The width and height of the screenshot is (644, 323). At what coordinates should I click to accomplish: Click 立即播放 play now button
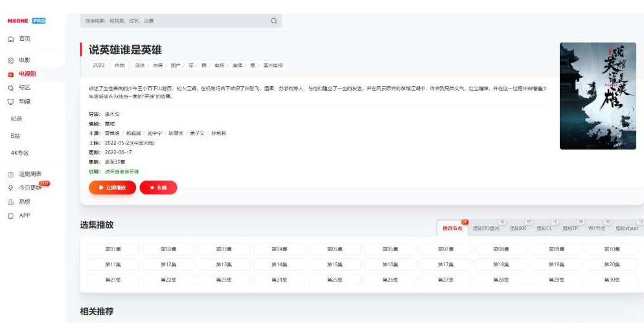112,188
